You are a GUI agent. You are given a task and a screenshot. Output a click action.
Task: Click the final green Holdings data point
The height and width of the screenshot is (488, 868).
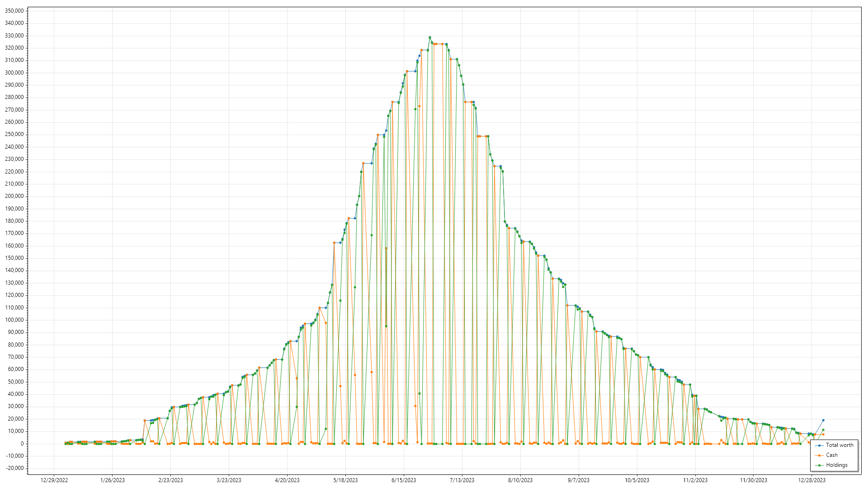coord(823,430)
